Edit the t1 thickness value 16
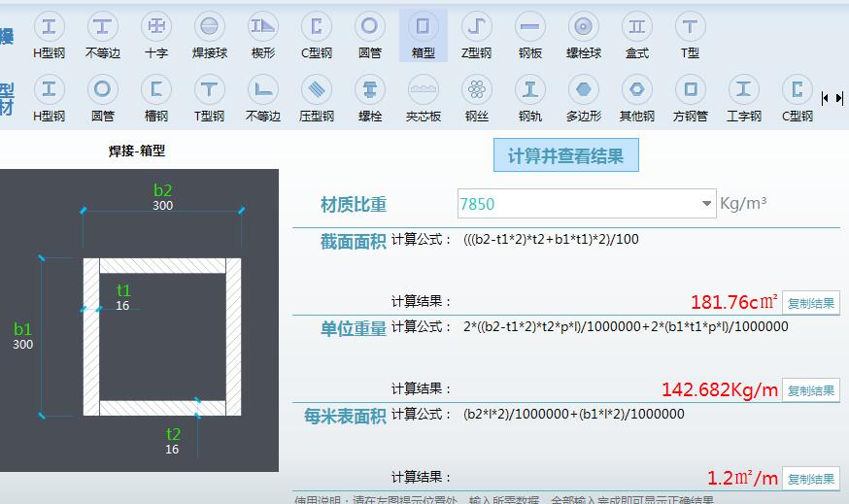This screenshot has width=849, height=504. 122,305
